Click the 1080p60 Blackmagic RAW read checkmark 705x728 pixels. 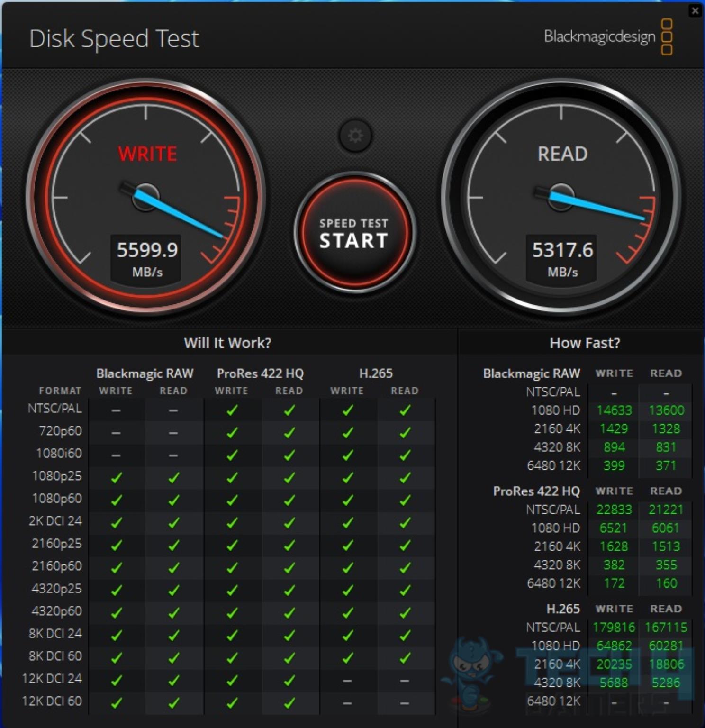174,500
